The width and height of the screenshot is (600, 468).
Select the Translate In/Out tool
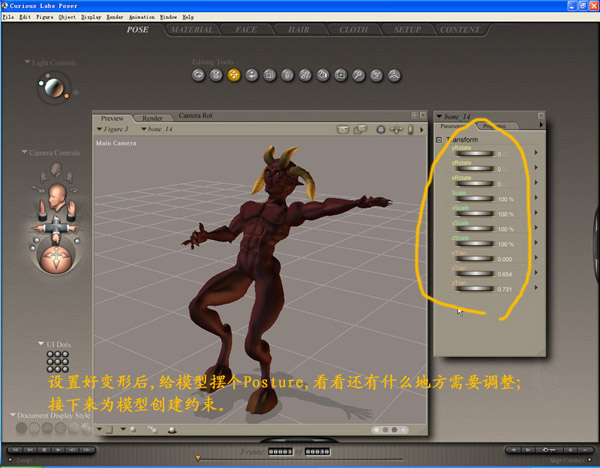tap(252, 75)
